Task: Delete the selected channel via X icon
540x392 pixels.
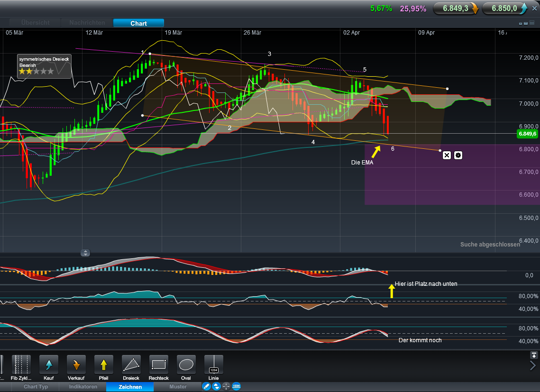Action: tap(447, 155)
